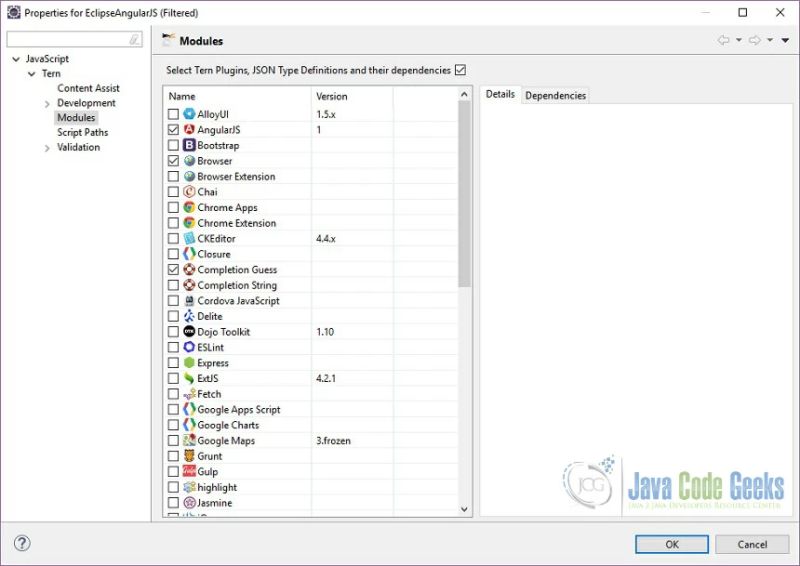Screen dimensions: 800x566
Task: Click the Cancel button
Action: [752, 544]
